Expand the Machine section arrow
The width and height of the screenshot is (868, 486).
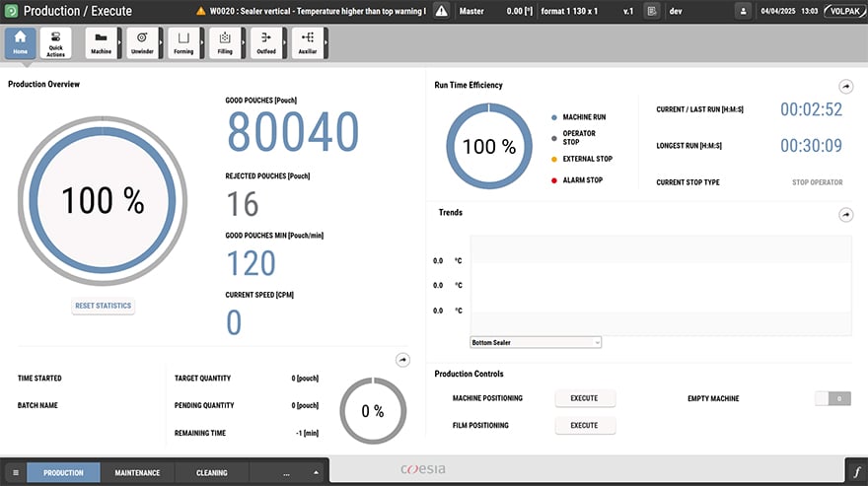120,43
